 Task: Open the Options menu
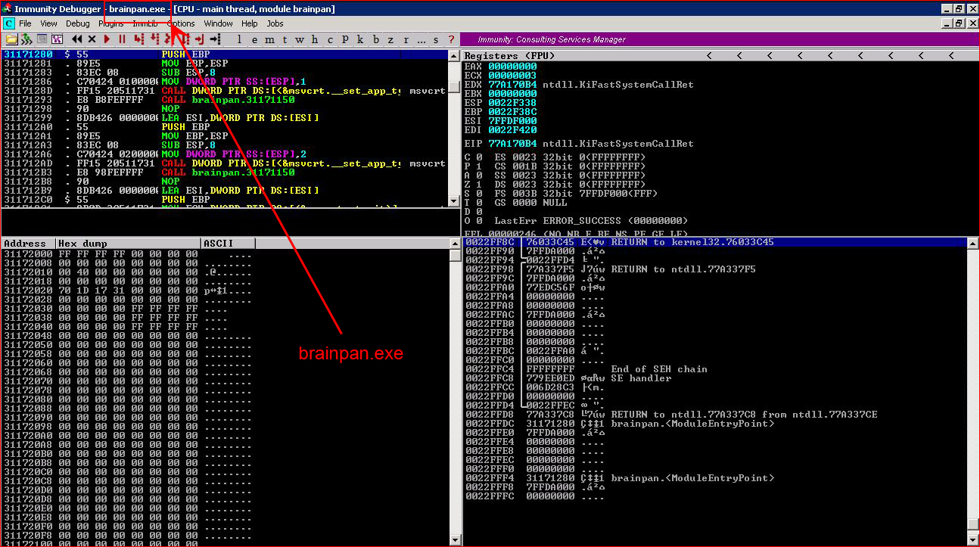coord(181,23)
